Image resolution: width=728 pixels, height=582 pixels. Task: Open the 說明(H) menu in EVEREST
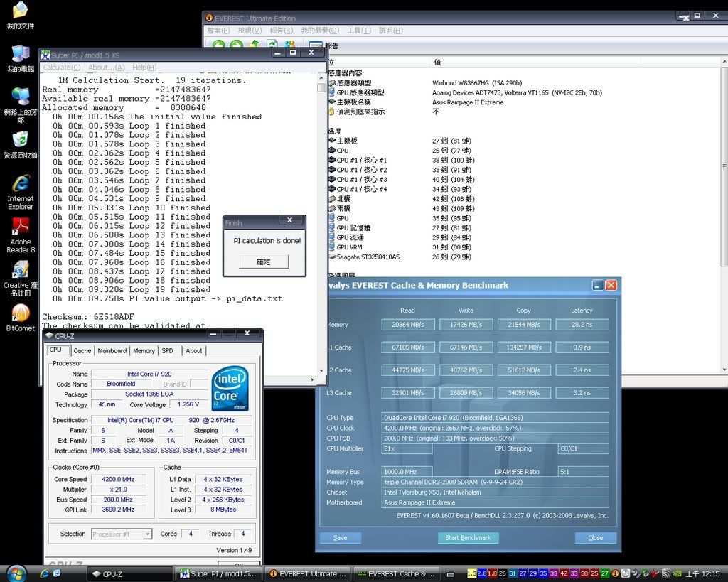click(391, 31)
